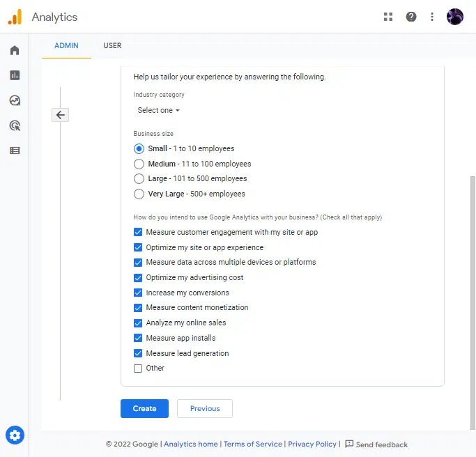Open the Admin gear icon
Viewport: 476px width, 457px height.
[x=15, y=435]
